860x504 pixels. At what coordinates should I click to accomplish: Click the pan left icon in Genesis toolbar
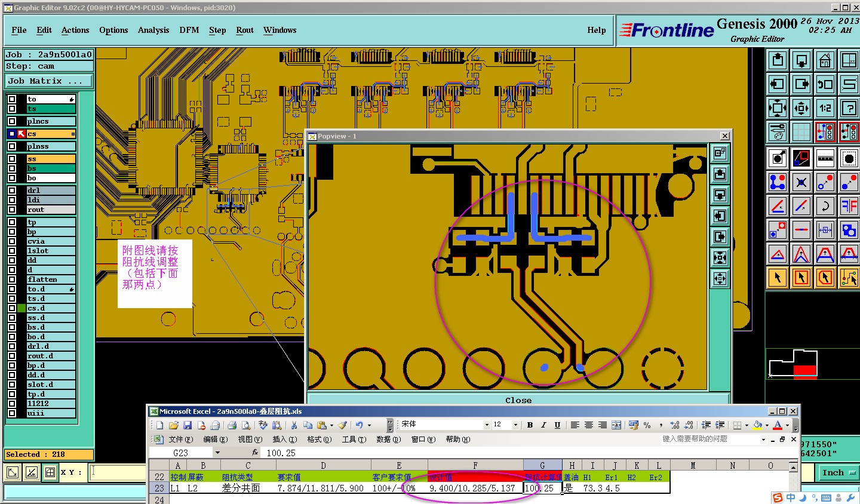coord(778,84)
